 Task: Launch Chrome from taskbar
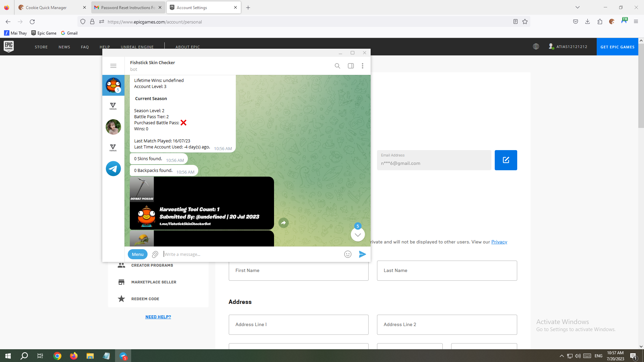(x=57, y=356)
